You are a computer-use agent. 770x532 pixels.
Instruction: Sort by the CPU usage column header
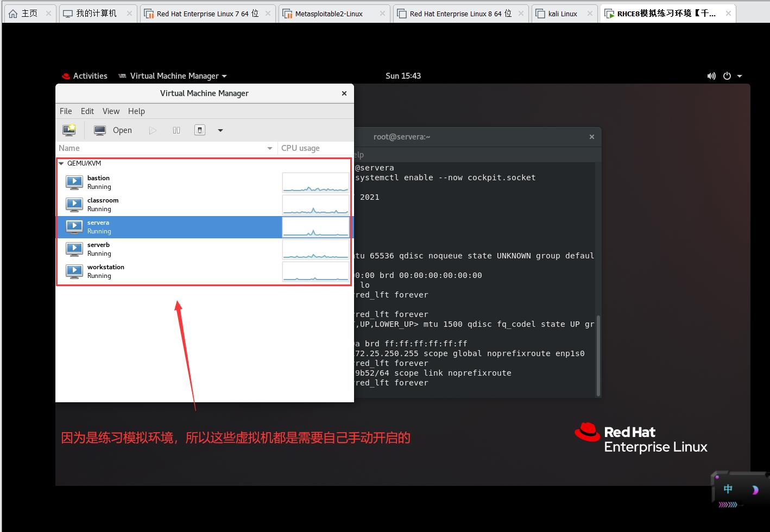(x=315, y=148)
